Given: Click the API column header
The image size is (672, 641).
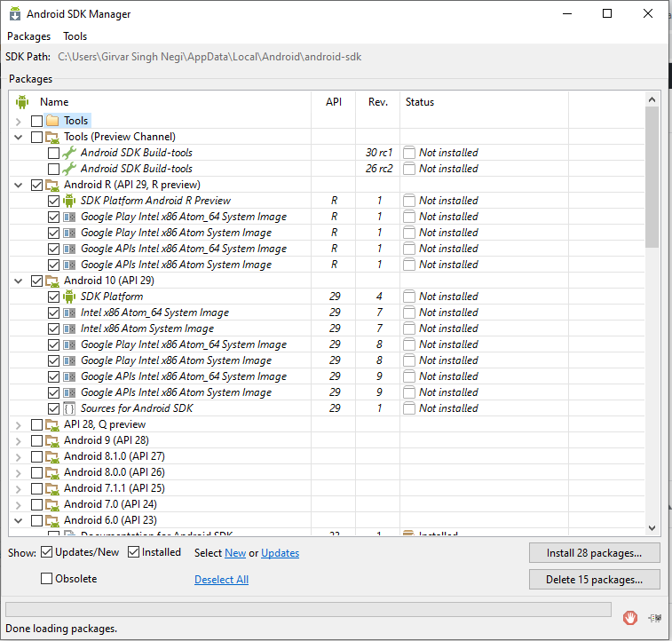Looking at the screenshot, I should [x=334, y=102].
